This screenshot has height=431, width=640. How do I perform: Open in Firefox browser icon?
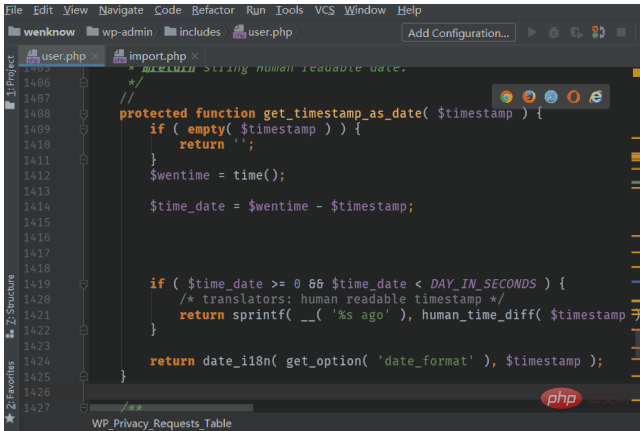[529, 97]
